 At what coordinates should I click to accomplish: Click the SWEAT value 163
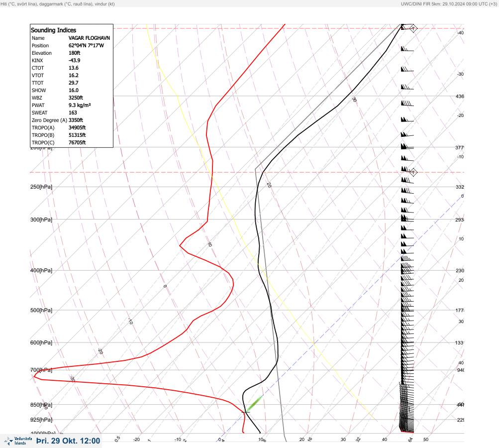(73, 112)
